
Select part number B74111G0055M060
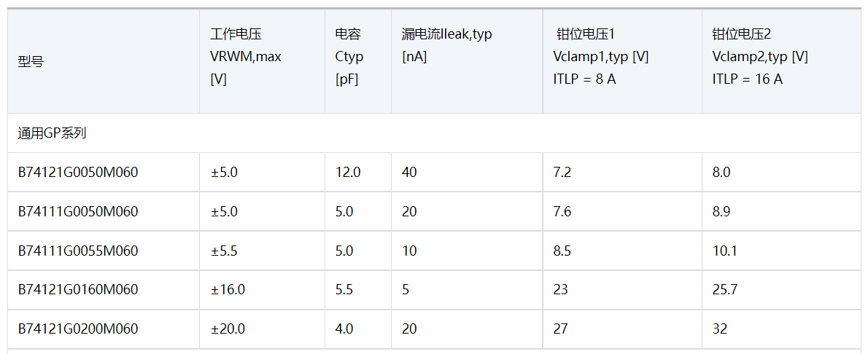[78, 251]
